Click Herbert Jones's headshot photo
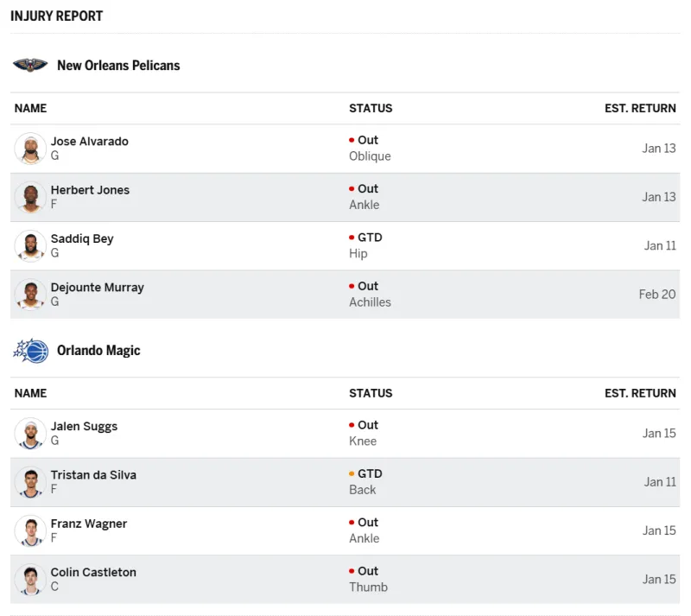 tap(30, 197)
